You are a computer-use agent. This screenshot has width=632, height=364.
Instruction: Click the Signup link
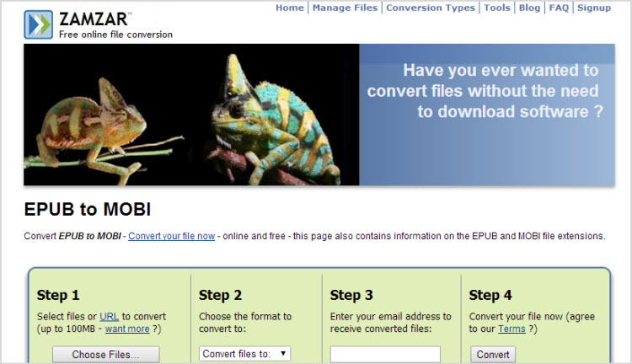(x=594, y=8)
